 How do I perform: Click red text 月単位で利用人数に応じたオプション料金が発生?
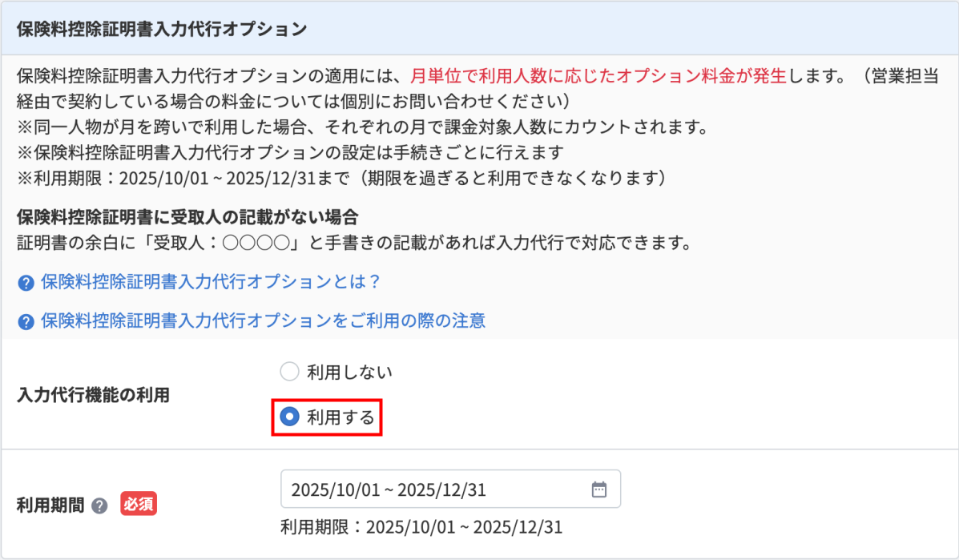(x=598, y=76)
